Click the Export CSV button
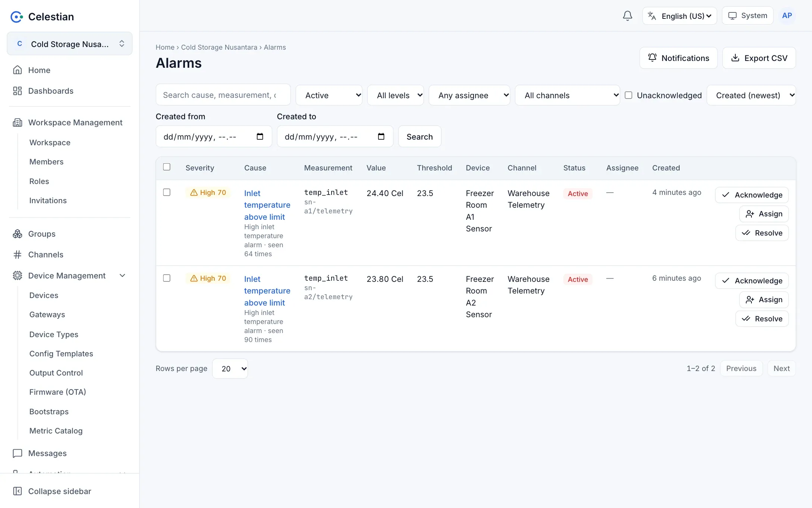Screen dimensions: 812x508 click(x=759, y=58)
